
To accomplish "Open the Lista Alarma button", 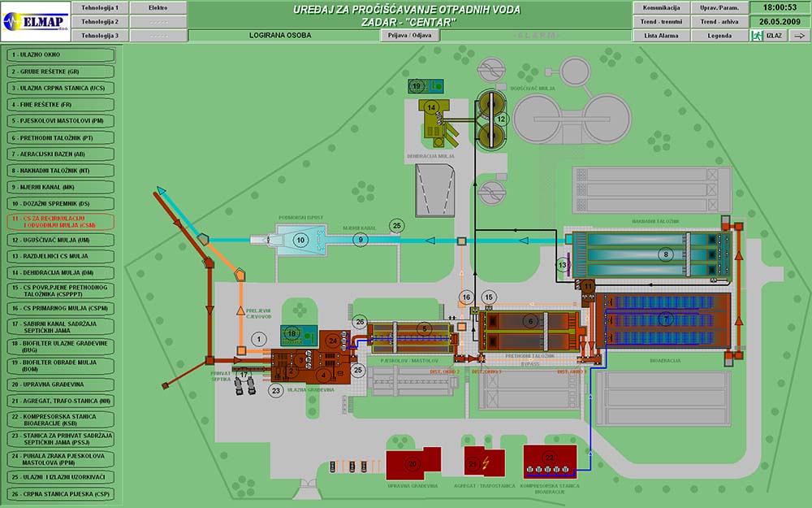I will [x=660, y=36].
